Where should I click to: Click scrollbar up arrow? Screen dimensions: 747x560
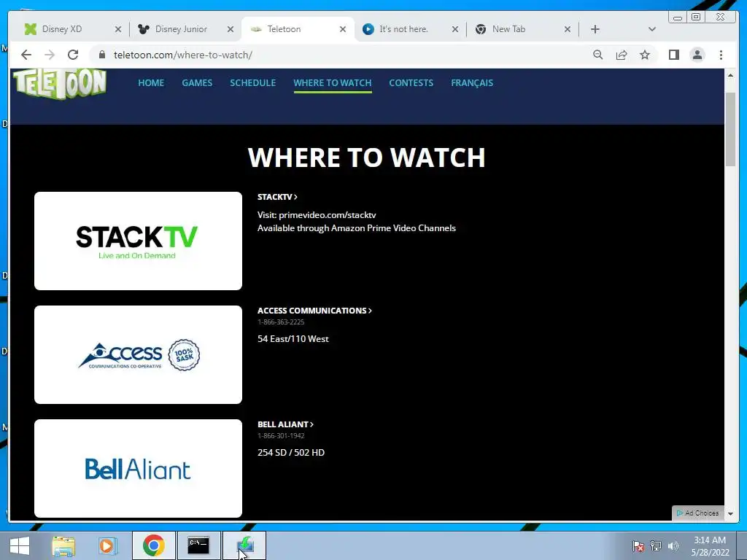pos(730,75)
